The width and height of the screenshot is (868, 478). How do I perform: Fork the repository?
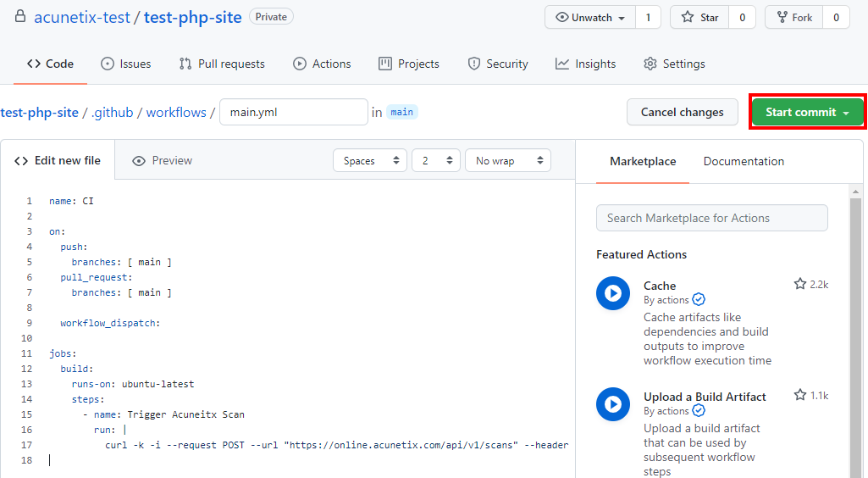coord(794,17)
